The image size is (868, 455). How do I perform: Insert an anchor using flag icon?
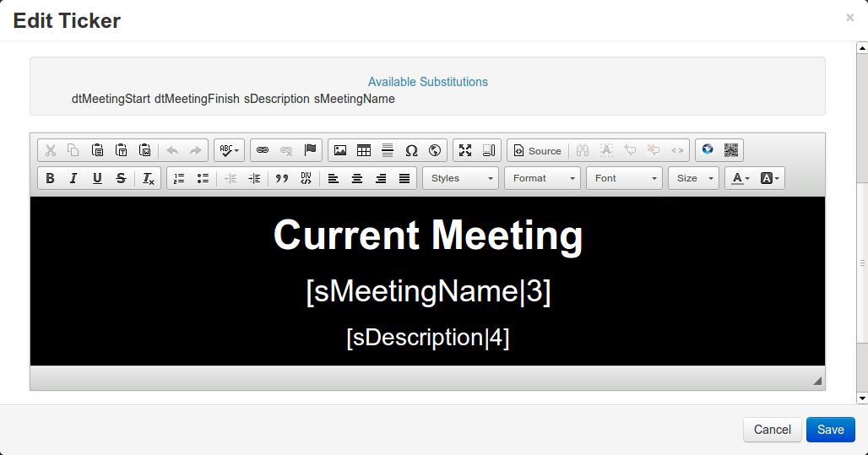(310, 150)
